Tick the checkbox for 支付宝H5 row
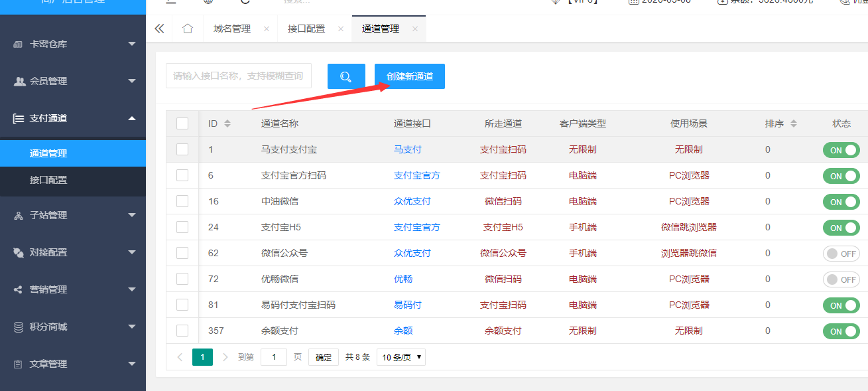 coord(182,227)
